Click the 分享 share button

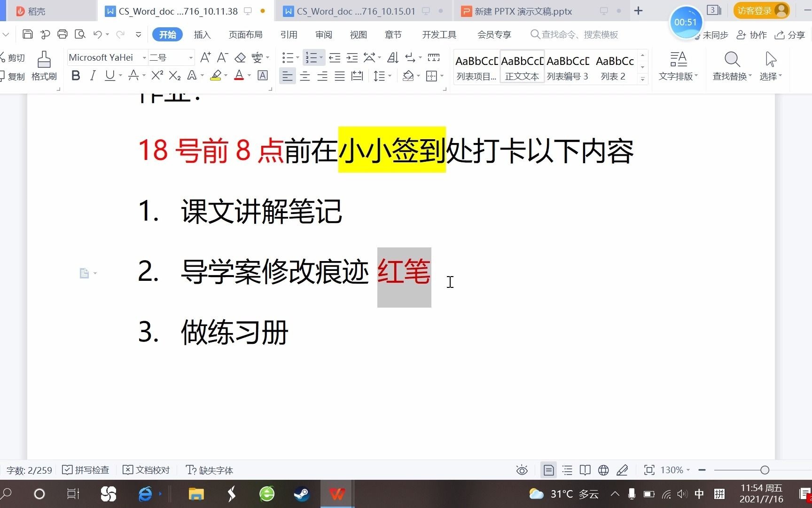[x=789, y=35]
